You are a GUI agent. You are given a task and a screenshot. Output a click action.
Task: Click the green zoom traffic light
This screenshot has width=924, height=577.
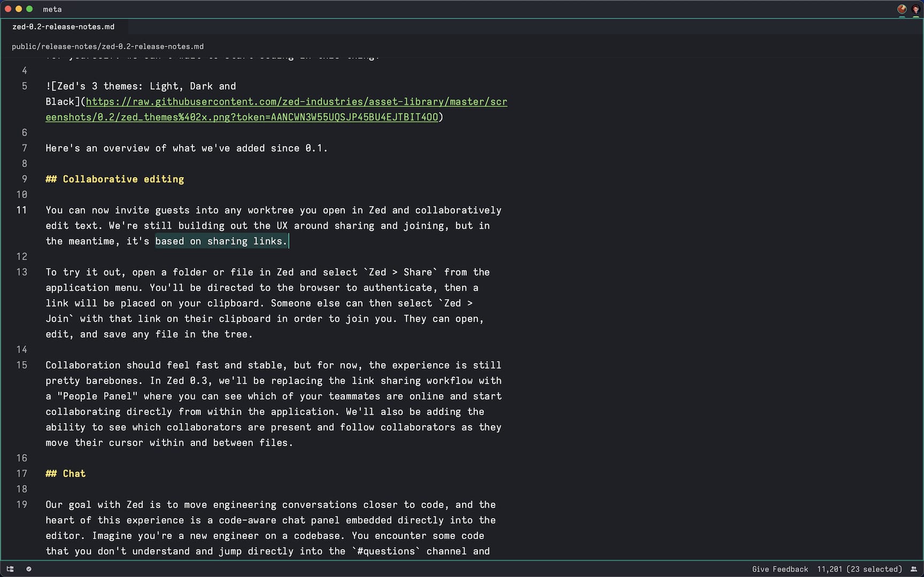click(x=29, y=9)
